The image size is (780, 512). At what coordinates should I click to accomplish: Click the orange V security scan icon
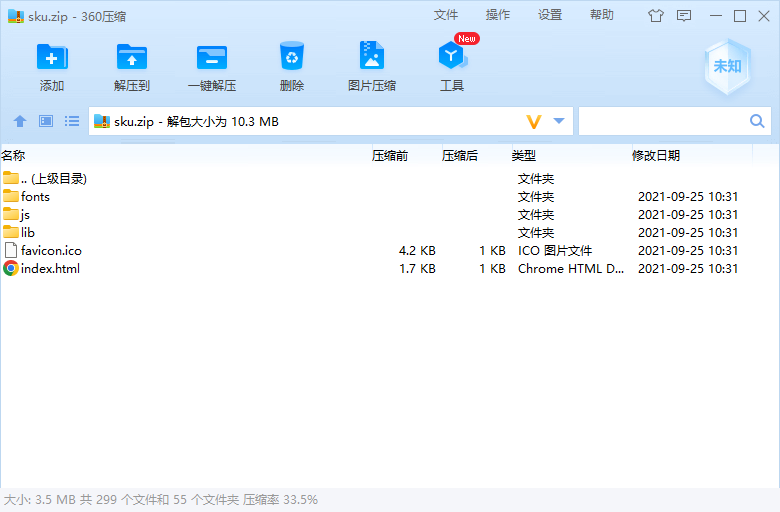[534, 121]
